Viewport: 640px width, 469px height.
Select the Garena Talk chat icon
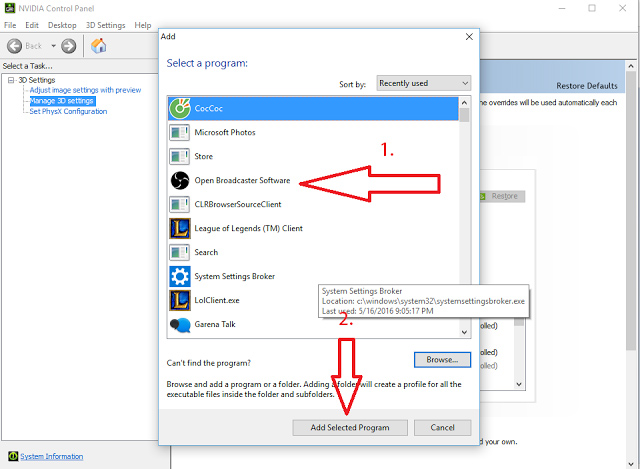point(180,325)
